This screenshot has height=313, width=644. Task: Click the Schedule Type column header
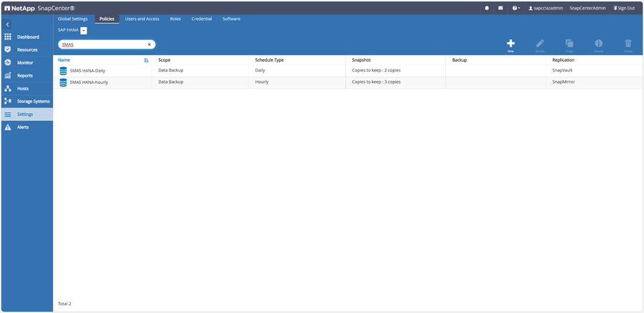click(x=270, y=60)
